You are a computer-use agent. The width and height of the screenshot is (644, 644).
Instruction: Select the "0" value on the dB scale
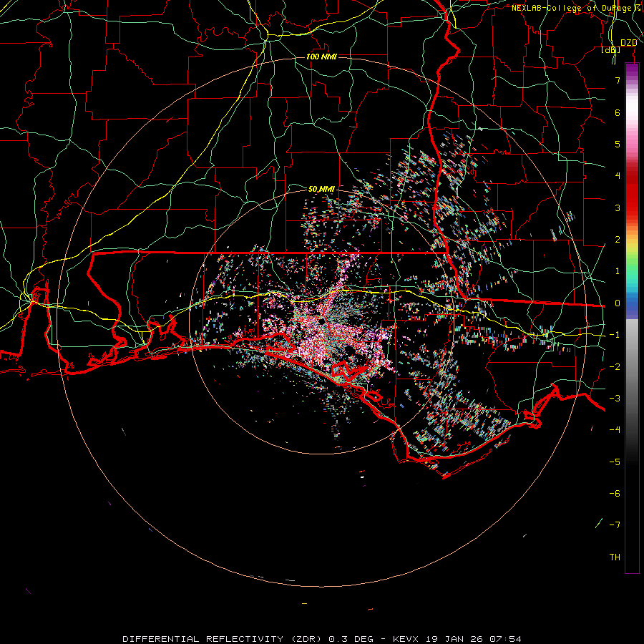[618, 303]
